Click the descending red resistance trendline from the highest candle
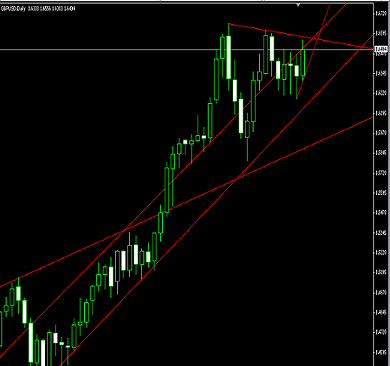Viewport: 390px width, 366px height. 301,36
